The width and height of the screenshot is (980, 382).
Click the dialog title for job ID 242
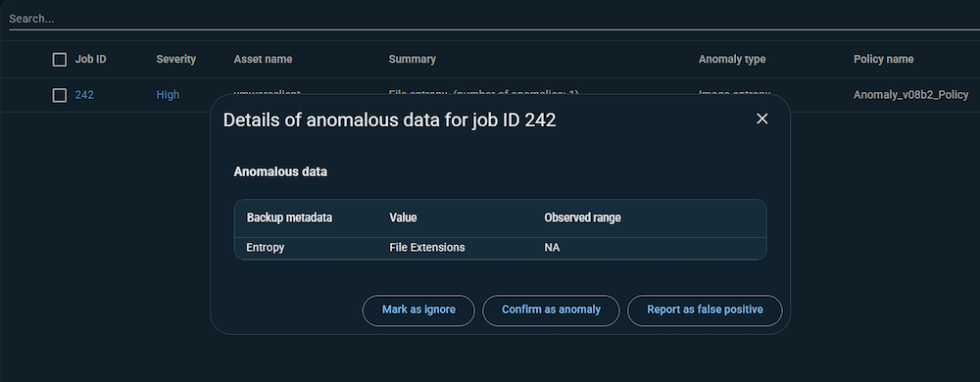click(x=390, y=120)
